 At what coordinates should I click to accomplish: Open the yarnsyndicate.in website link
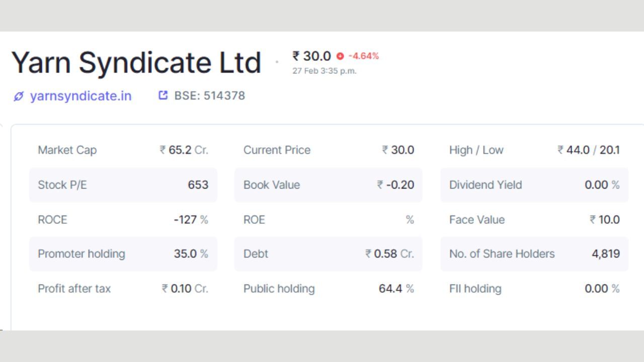80,96
